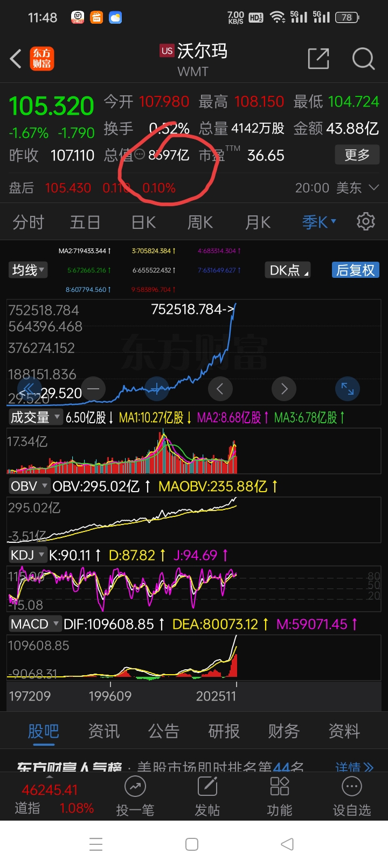Tap the 设自选 watchlist icon
Viewport: 388px width, 868px height.
point(352,787)
